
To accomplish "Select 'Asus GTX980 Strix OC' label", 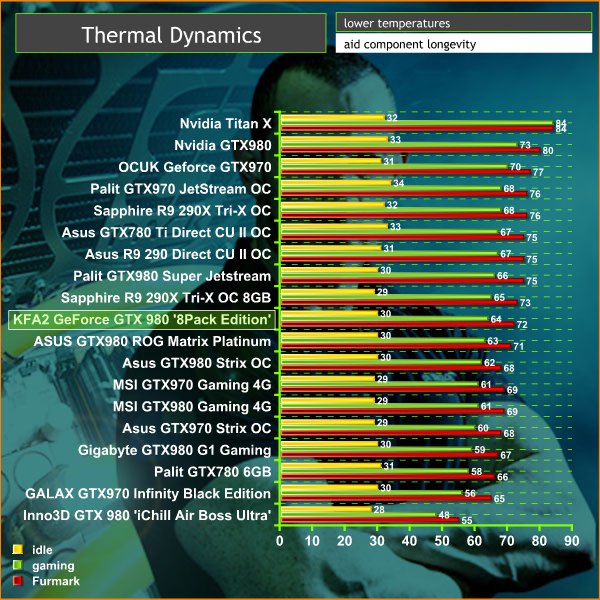I will [x=197, y=363].
